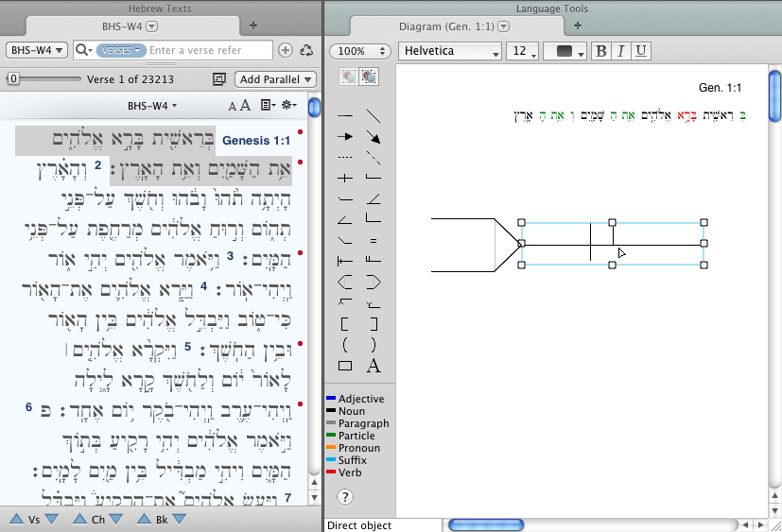Open the 100% zoom dropdown
782x532 pixels.
tap(359, 51)
